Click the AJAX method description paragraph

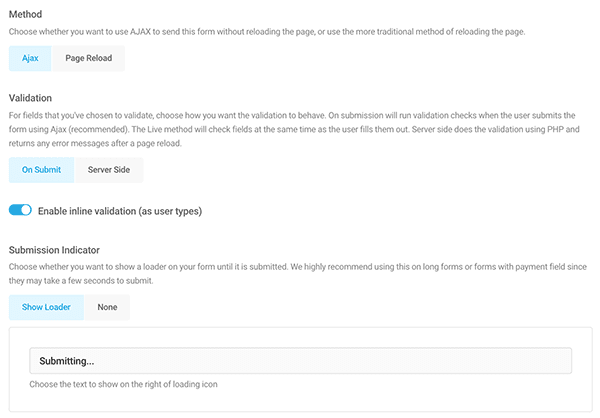267,32
